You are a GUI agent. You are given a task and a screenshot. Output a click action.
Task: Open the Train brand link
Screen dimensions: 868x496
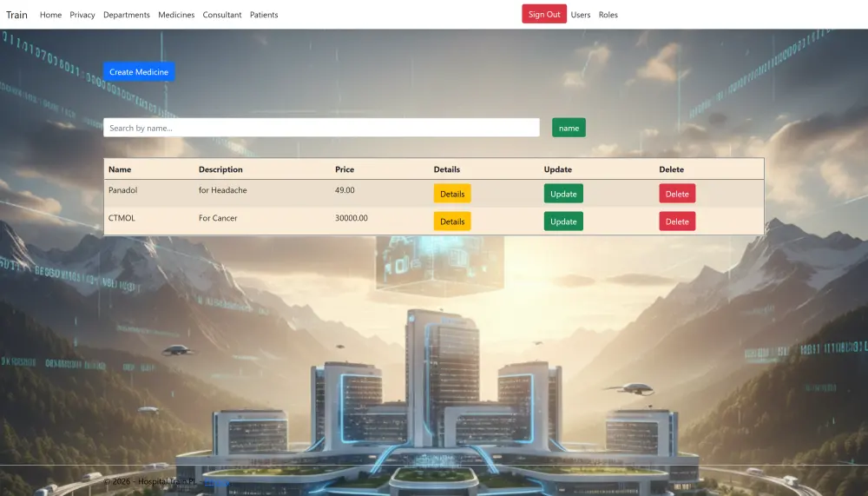pyautogui.click(x=16, y=15)
